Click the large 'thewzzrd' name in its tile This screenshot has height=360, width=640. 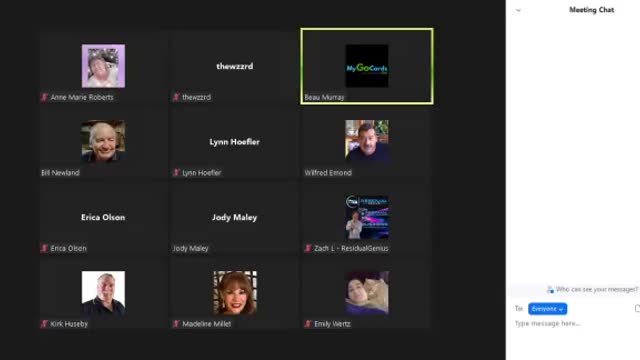(235, 66)
